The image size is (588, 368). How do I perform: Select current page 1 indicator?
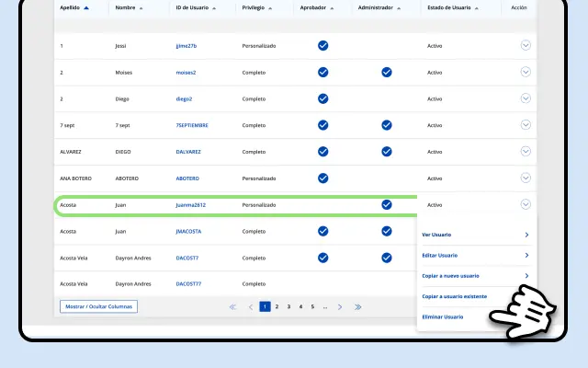[265, 306]
